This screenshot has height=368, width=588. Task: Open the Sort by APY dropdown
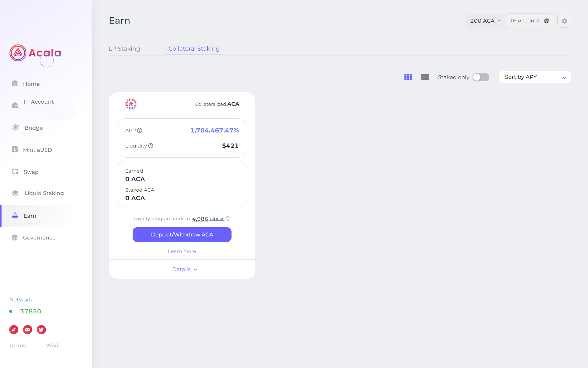coord(535,77)
